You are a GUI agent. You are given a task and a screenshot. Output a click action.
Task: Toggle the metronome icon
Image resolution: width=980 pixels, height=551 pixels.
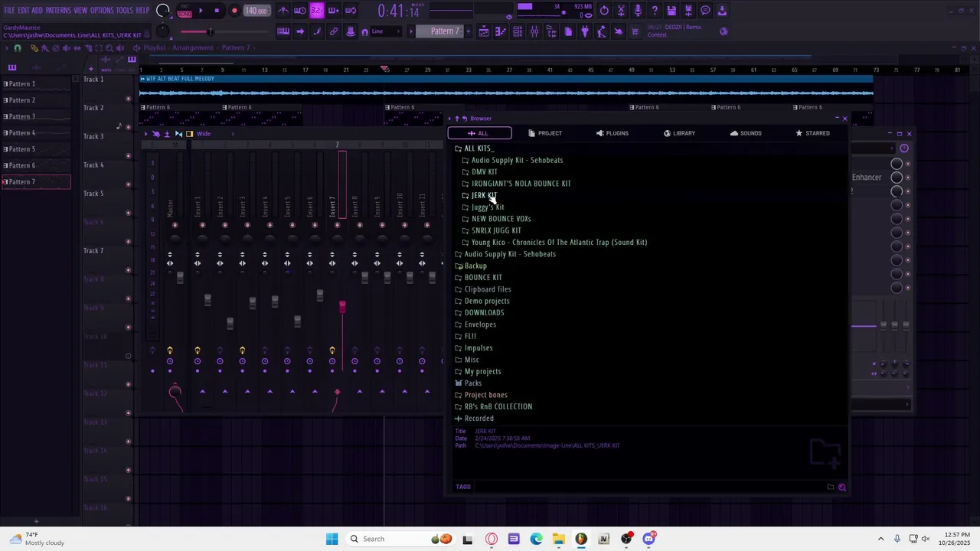(284, 11)
